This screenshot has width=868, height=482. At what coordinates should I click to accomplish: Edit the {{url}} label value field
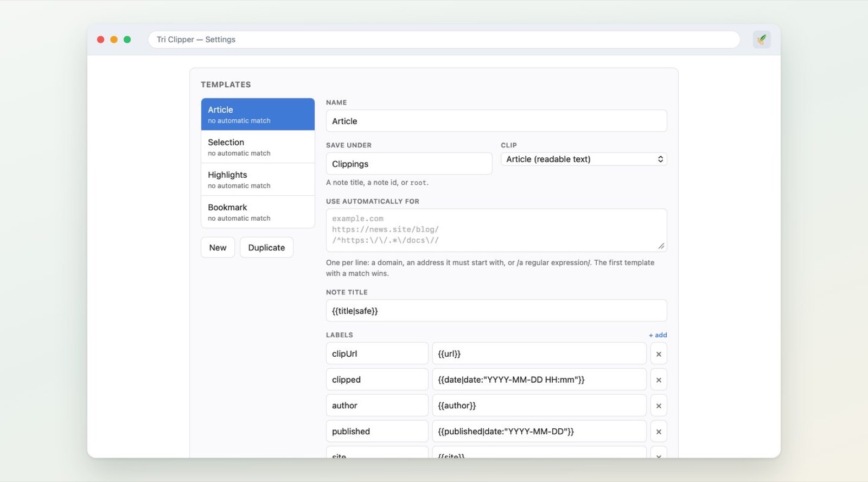click(x=539, y=354)
